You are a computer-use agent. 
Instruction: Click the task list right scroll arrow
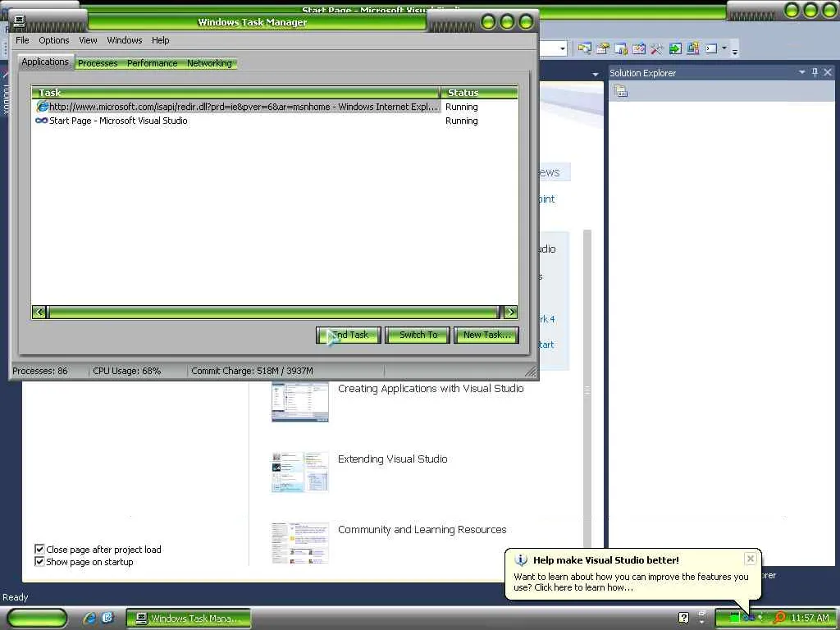pyautogui.click(x=511, y=312)
